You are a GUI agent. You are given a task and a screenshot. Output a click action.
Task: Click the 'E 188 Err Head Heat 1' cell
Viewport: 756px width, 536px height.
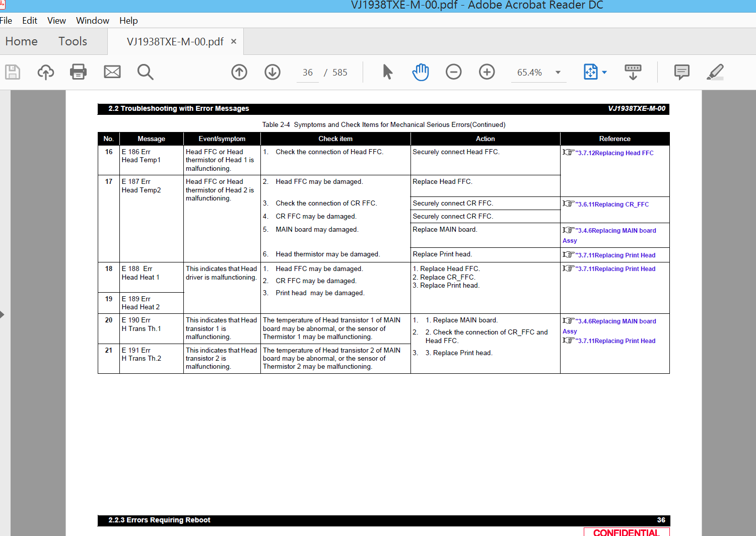(152, 277)
